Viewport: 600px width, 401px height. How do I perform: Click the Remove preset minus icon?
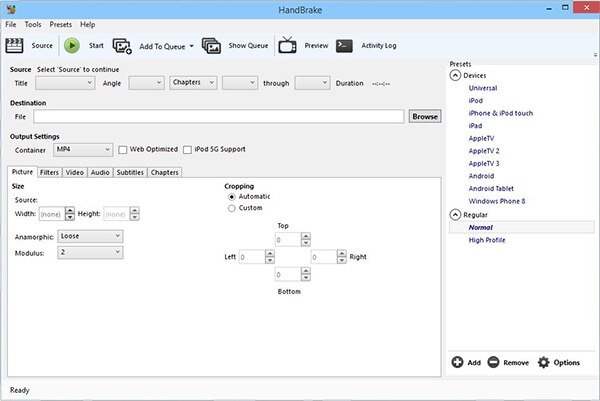(x=493, y=362)
